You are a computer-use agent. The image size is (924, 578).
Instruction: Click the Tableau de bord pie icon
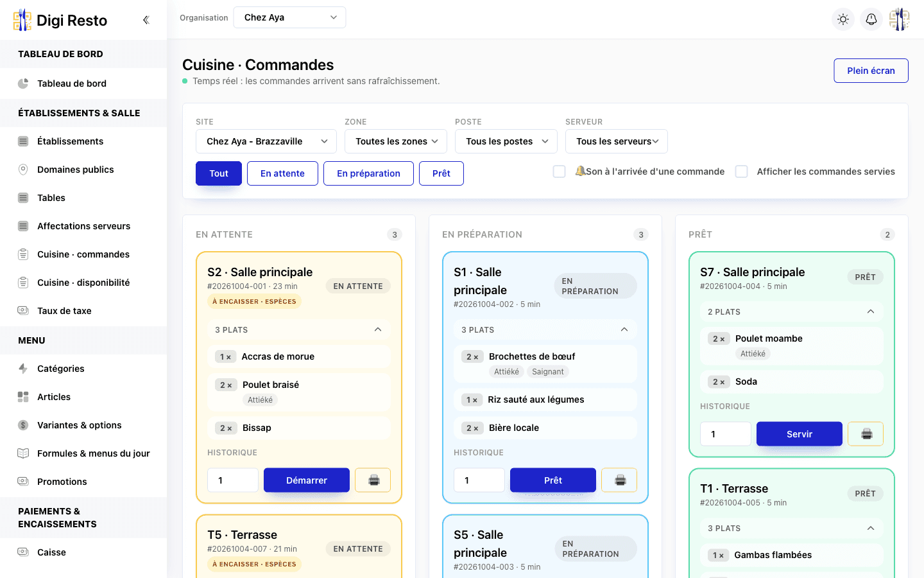tap(23, 83)
